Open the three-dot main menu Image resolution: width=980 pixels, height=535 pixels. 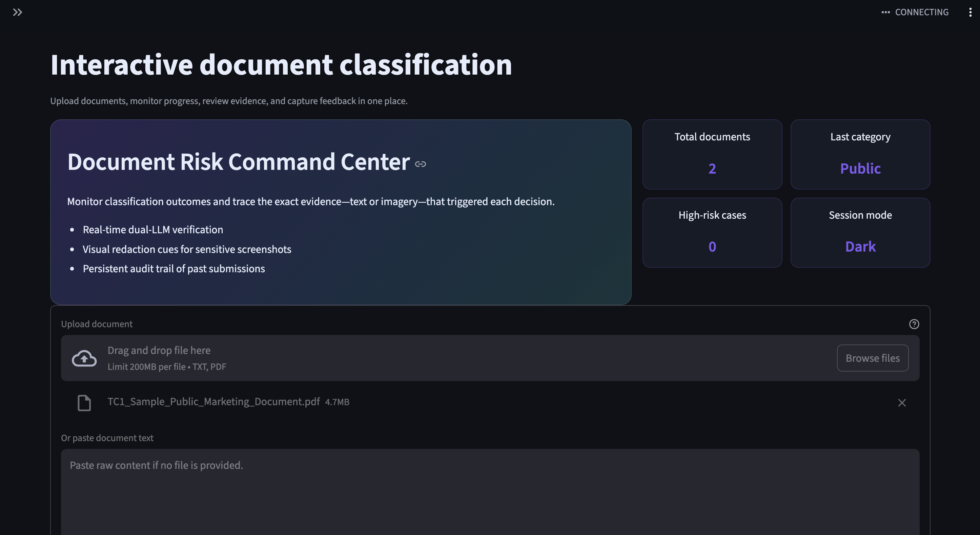[970, 12]
